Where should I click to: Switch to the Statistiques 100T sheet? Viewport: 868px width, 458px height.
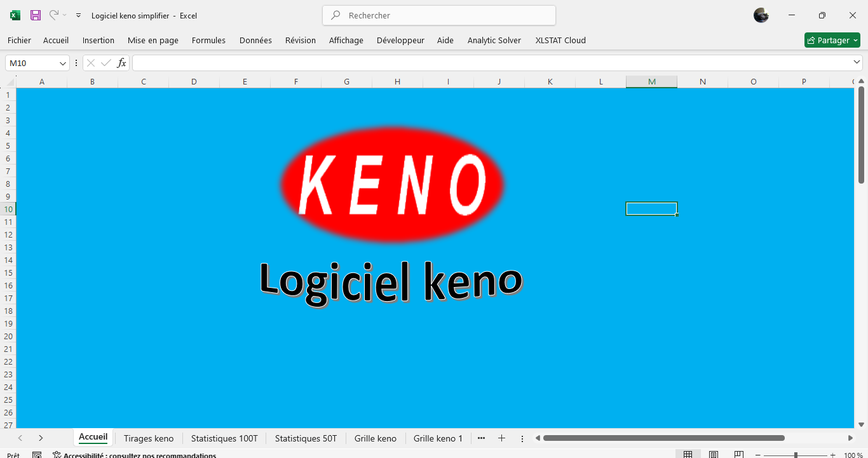click(224, 438)
